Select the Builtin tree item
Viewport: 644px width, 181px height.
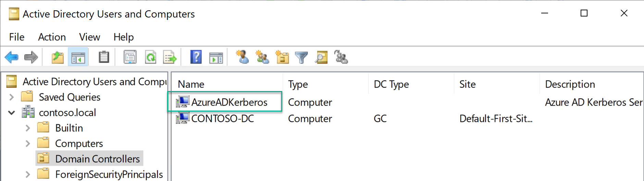69,128
